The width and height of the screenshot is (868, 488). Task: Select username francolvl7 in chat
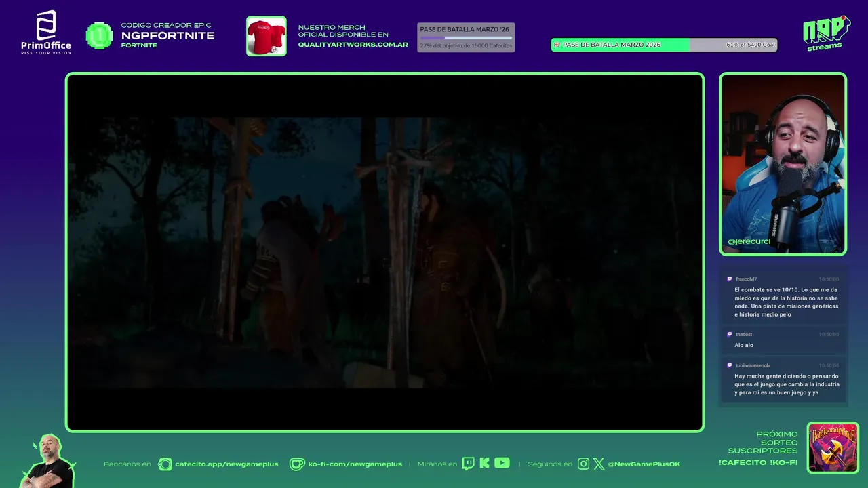click(746, 279)
